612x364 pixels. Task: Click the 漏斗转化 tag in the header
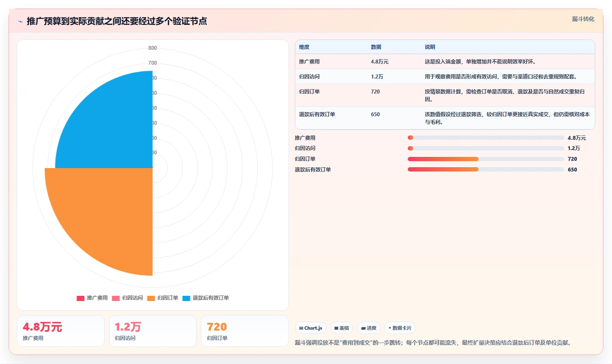(x=583, y=19)
